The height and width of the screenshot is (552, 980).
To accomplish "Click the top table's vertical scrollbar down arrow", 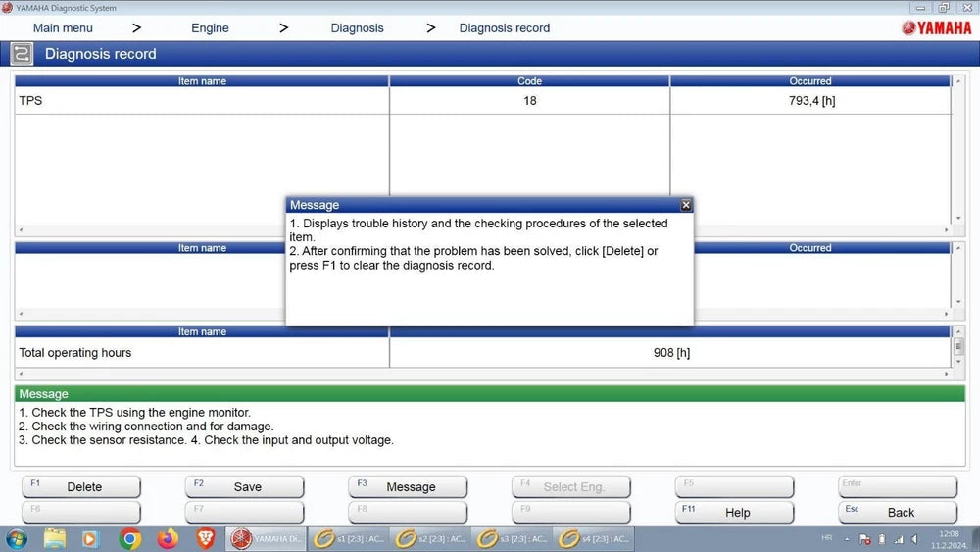I will click(x=958, y=219).
